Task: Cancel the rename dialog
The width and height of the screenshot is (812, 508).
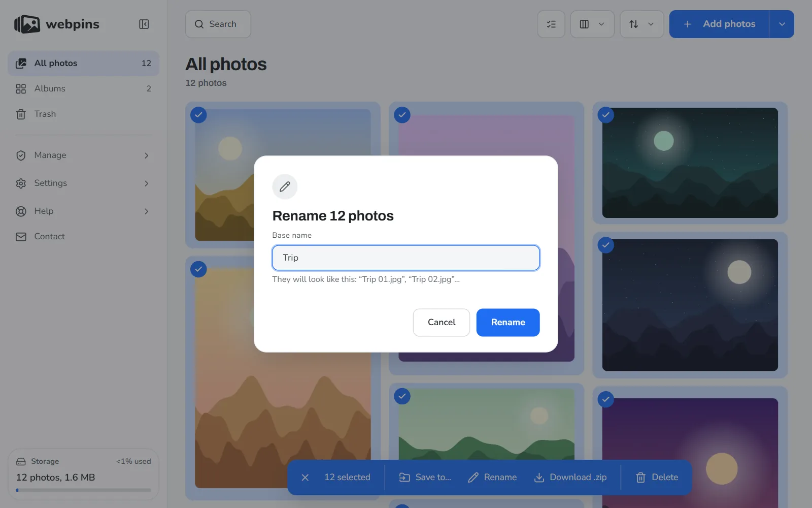Action: pyautogui.click(x=442, y=323)
